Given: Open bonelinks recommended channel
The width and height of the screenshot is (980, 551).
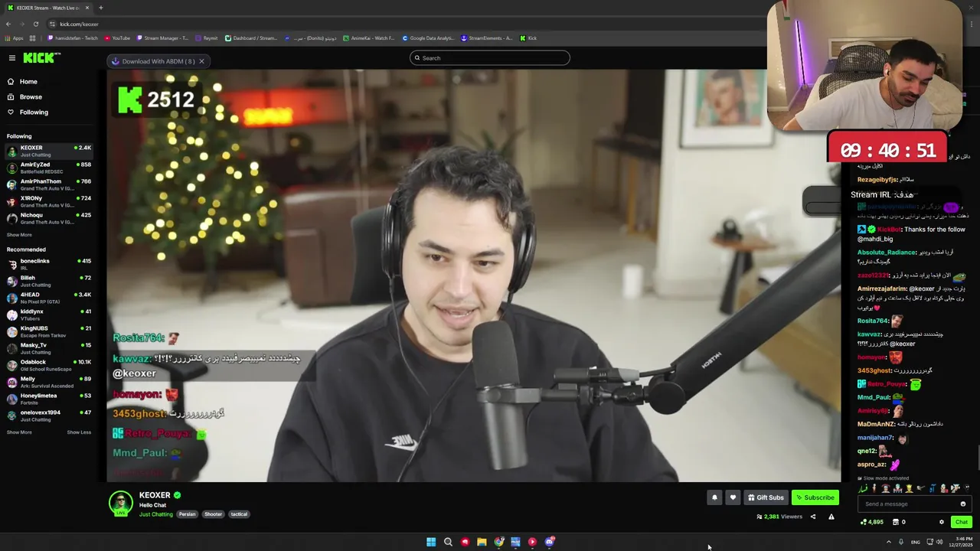Looking at the screenshot, I should (49, 264).
